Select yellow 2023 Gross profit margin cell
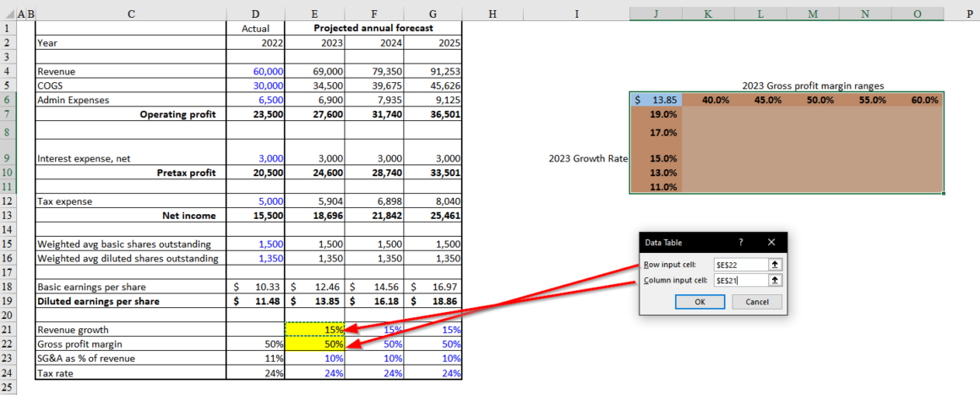980x395 pixels. pos(316,344)
